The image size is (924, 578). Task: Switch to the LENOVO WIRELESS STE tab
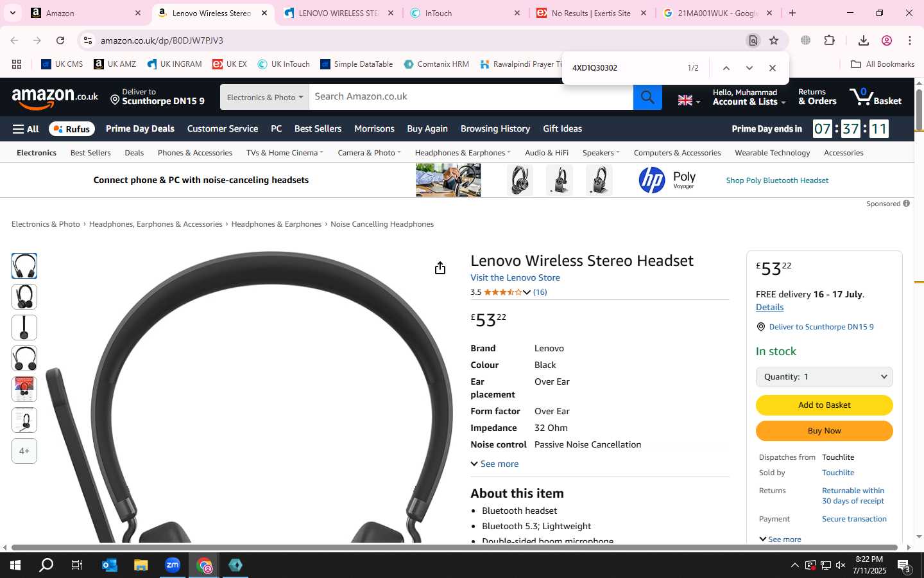click(x=338, y=13)
